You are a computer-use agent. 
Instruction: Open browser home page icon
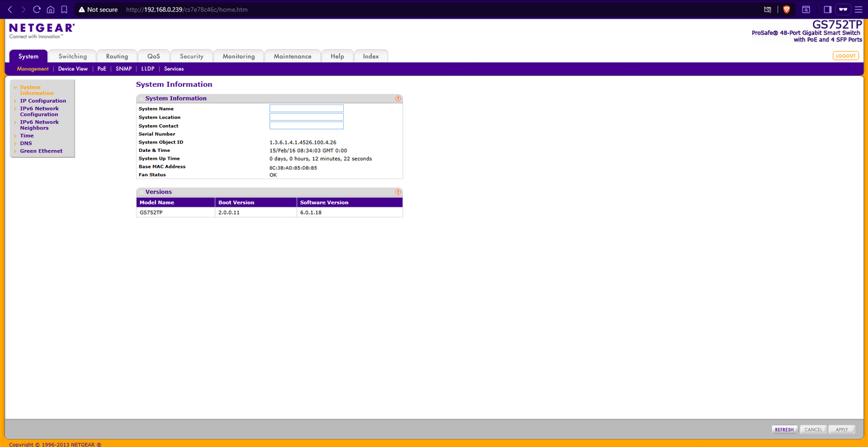pos(50,10)
